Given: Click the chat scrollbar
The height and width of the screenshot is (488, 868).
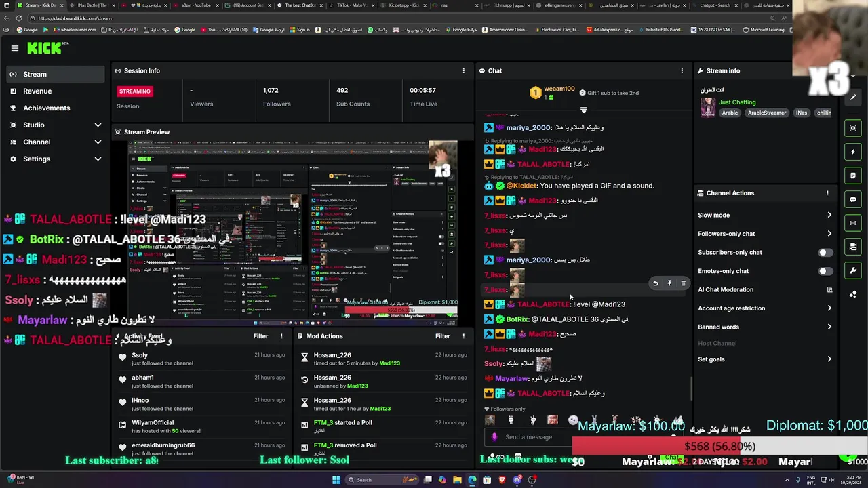Looking at the screenshot, I should (691, 389).
